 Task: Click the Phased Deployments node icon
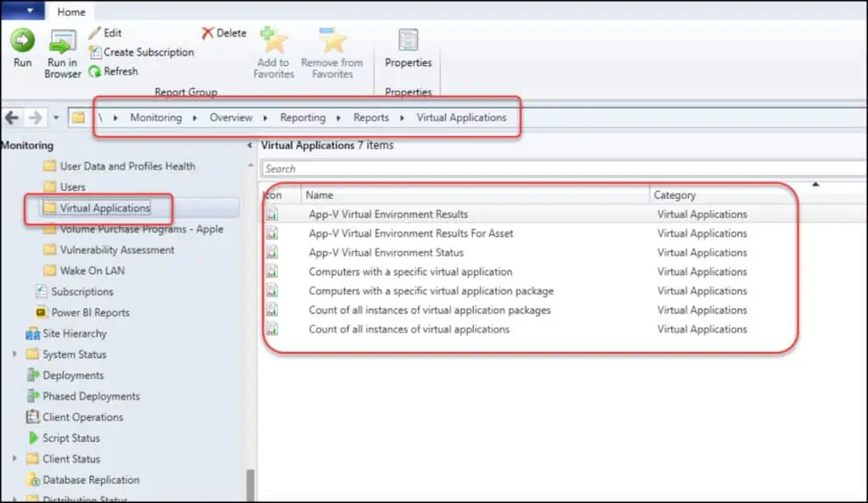pos(33,396)
